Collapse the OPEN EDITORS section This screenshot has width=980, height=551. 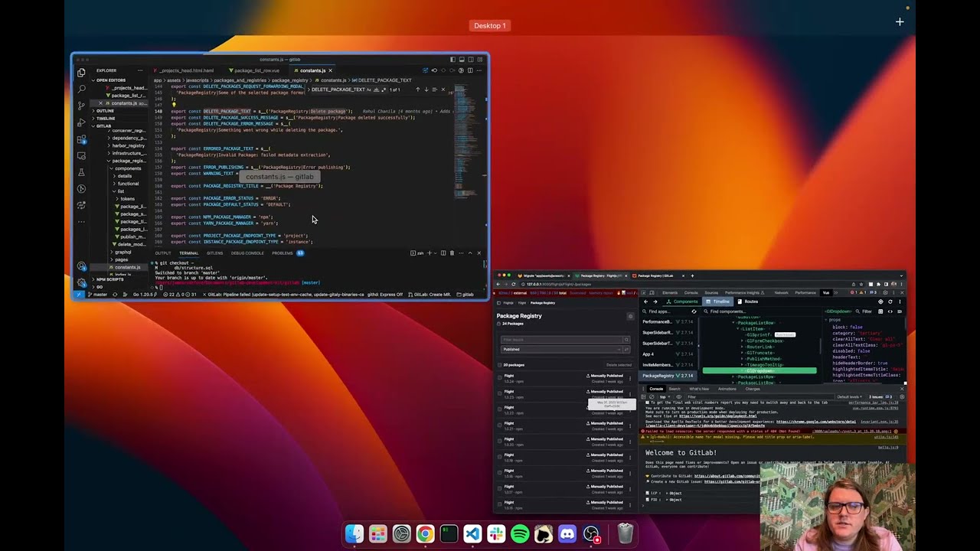coord(110,80)
